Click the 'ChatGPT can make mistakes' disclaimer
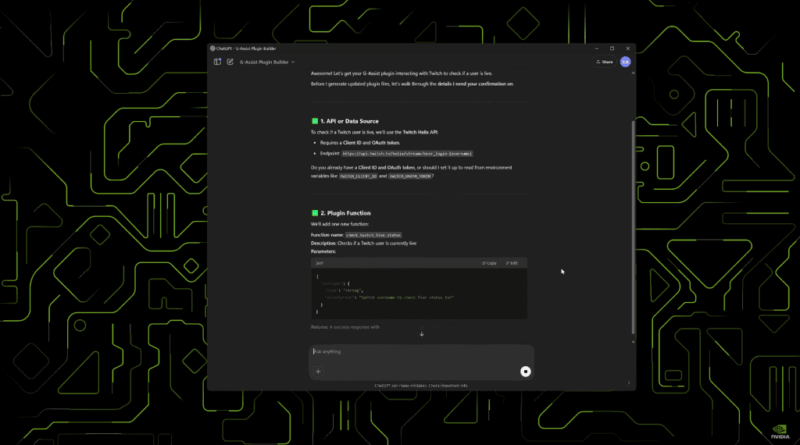 pyautogui.click(x=421, y=386)
